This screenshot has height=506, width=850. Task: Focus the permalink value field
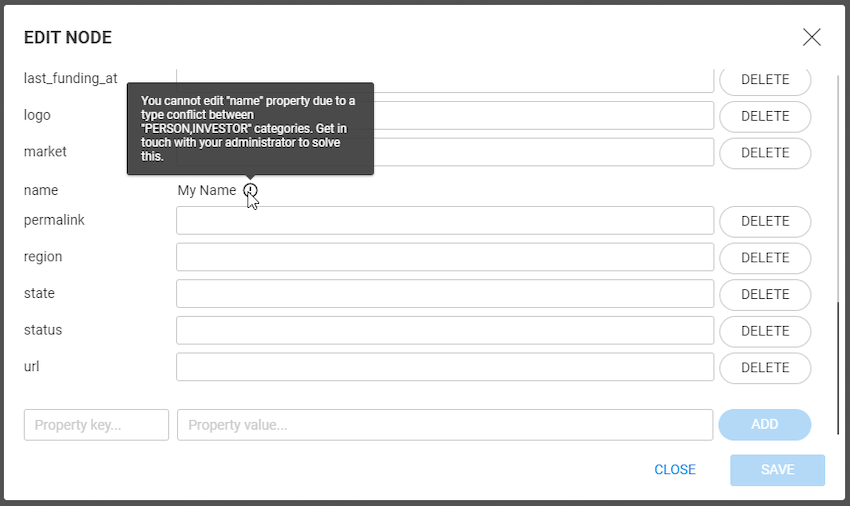pyautogui.click(x=445, y=221)
